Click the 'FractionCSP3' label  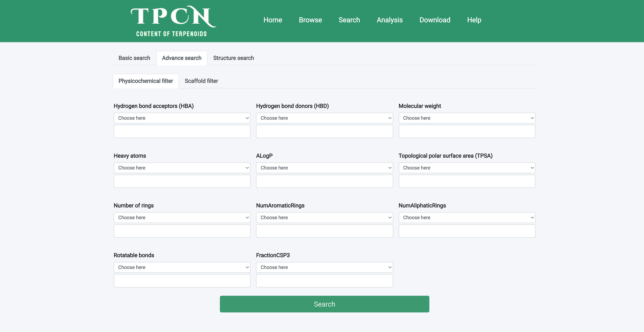(273, 255)
